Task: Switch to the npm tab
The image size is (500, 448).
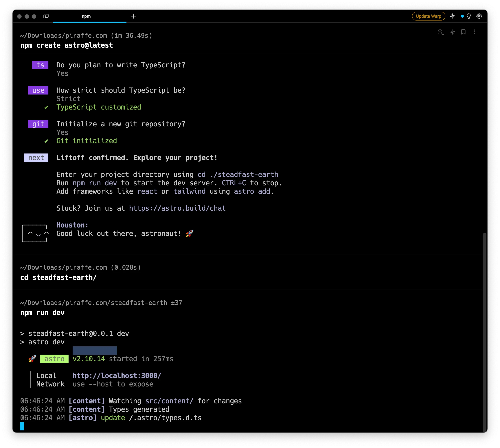Action: pyautogui.click(x=86, y=16)
